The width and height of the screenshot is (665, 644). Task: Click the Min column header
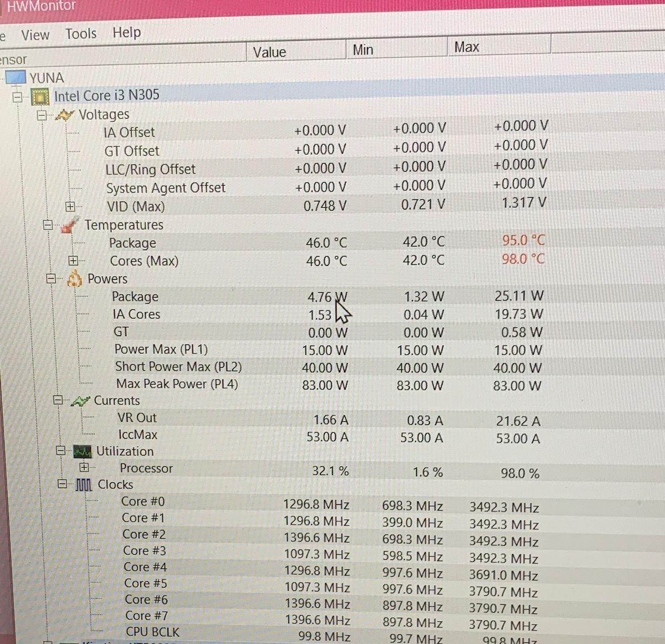point(397,49)
